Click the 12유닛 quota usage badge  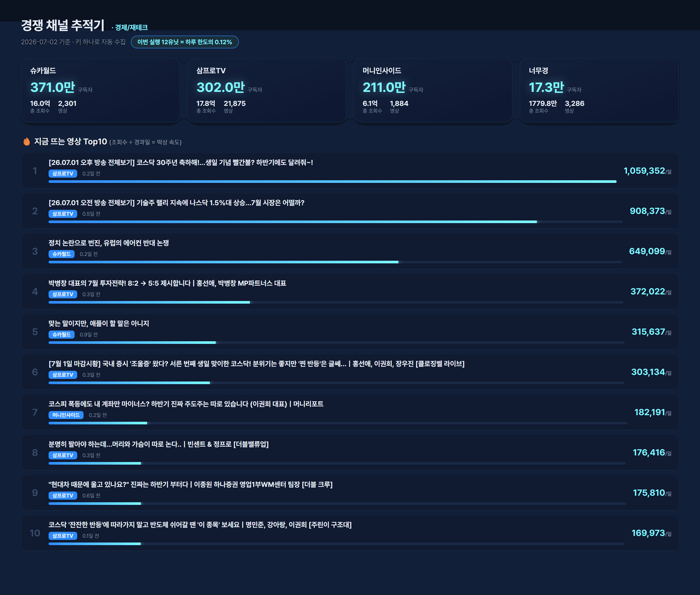(185, 42)
